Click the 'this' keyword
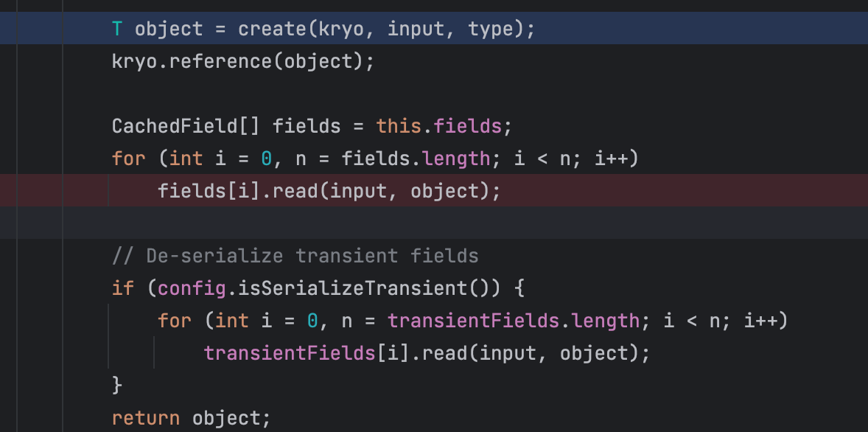868x432 pixels. click(x=399, y=126)
